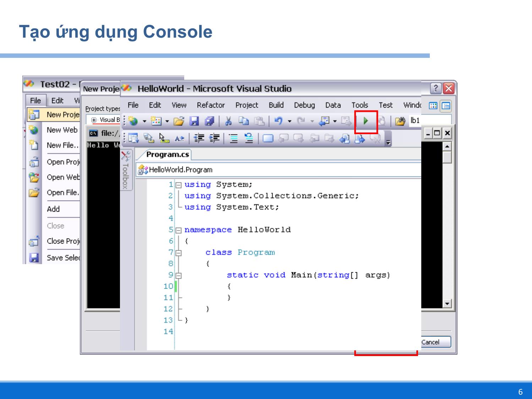
Task: Switch New Project dialog to large icons view
Action: click(433, 106)
